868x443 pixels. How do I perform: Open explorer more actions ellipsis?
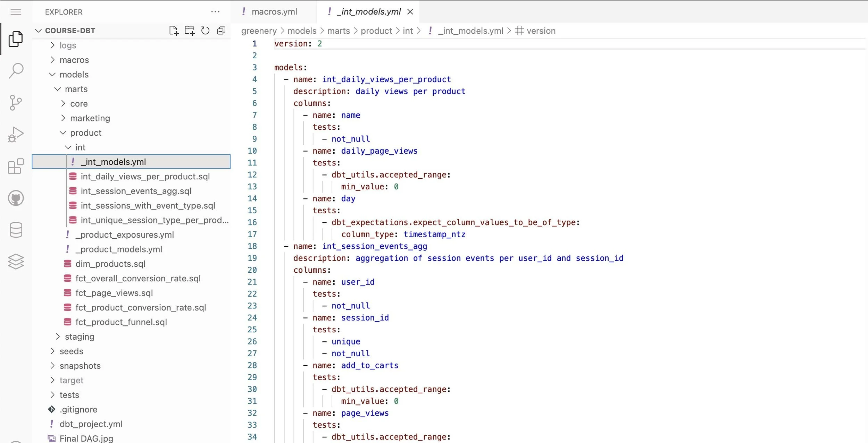click(x=215, y=12)
